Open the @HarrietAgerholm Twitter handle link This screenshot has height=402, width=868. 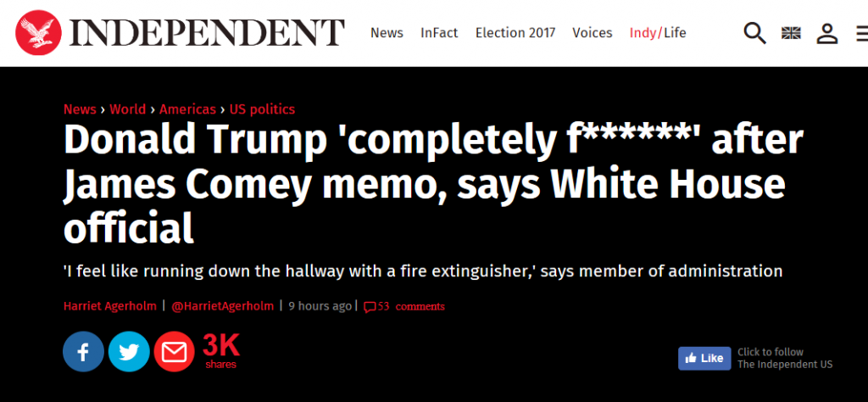(x=223, y=306)
